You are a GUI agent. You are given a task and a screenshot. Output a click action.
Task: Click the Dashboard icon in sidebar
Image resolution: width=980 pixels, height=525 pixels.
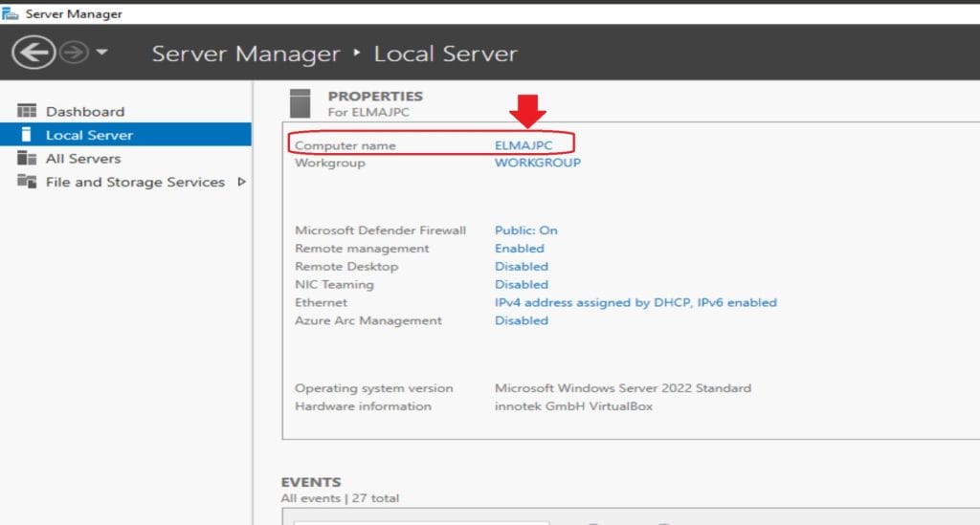click(x=27, y=111)
